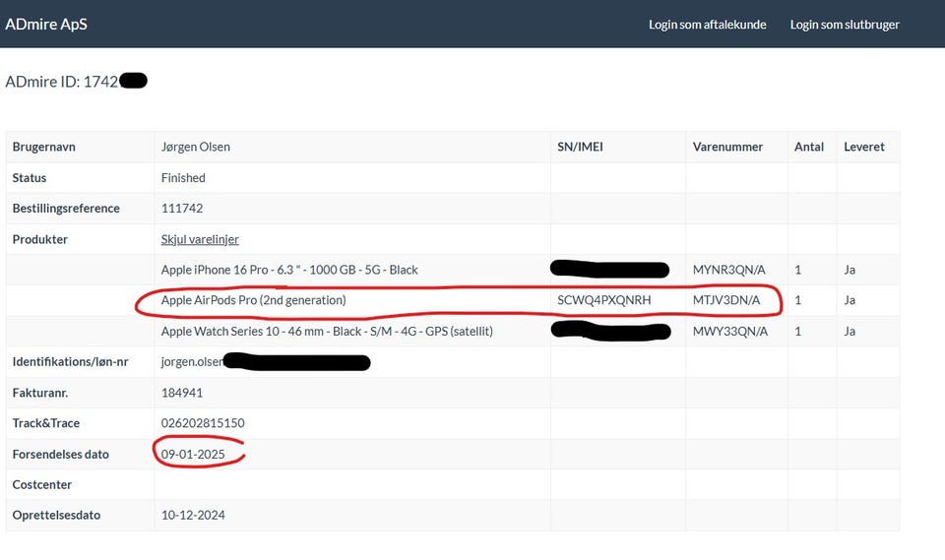The image size is (945, 560).
Task: Select the Apple Watch Series 10 product line
Action: pos(327,332)
